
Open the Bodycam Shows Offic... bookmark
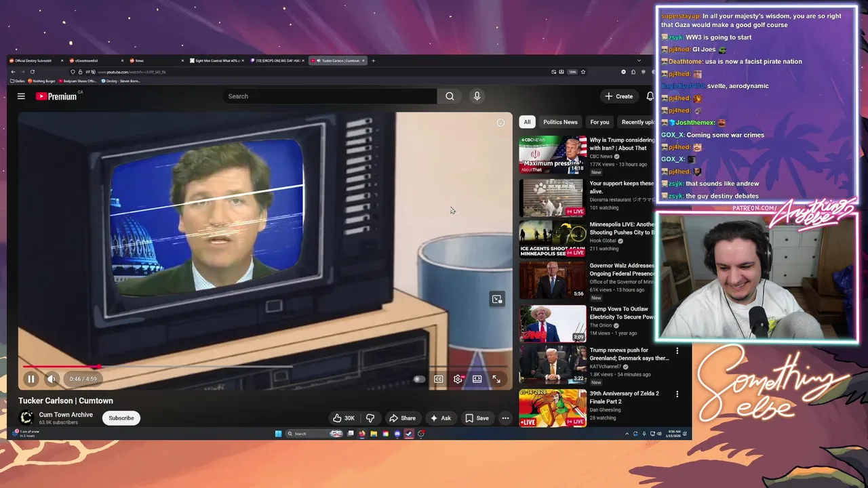point(77,81)
